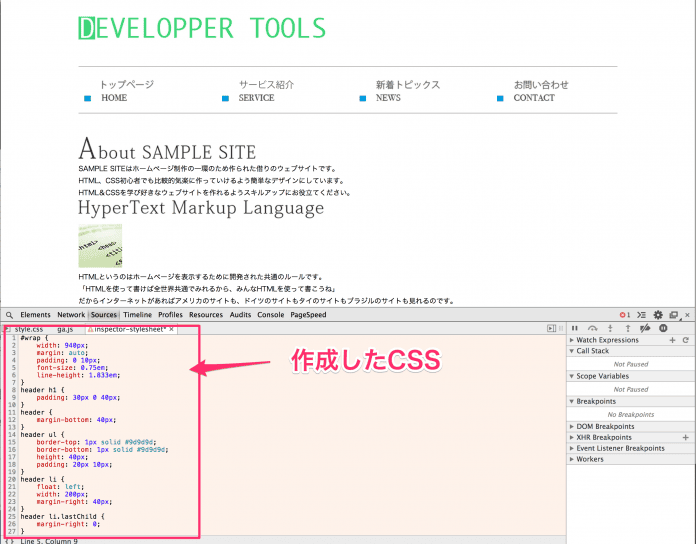Viewport: 696px width, 544px height.
Task: Click the 'header li.lastChild {' line
Action: point(63,516)
